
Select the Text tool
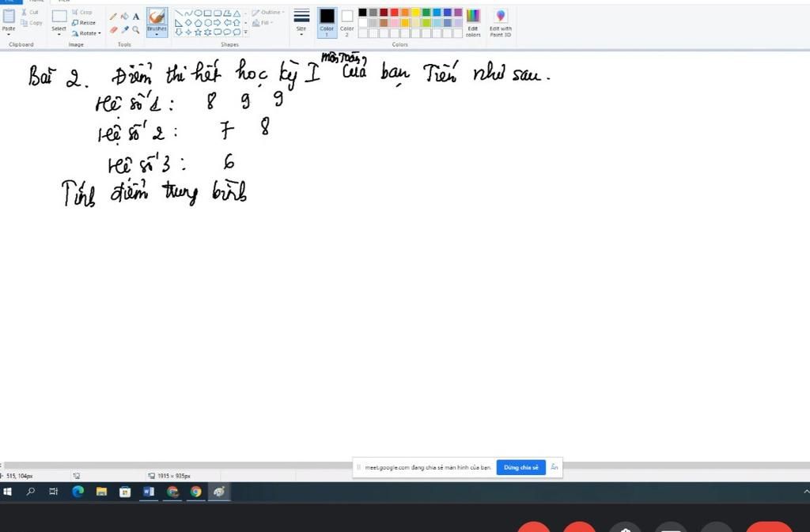(x=136, y=17)
